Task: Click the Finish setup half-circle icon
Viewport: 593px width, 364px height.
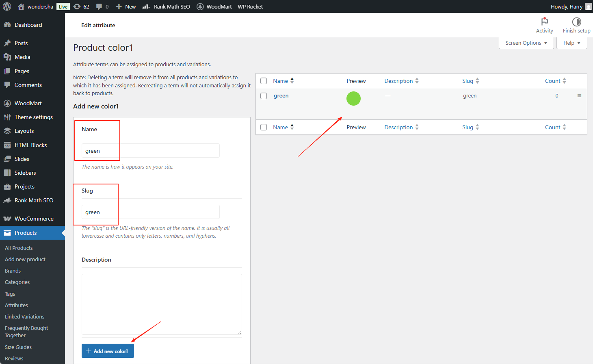Action: (x=576, y=22)
